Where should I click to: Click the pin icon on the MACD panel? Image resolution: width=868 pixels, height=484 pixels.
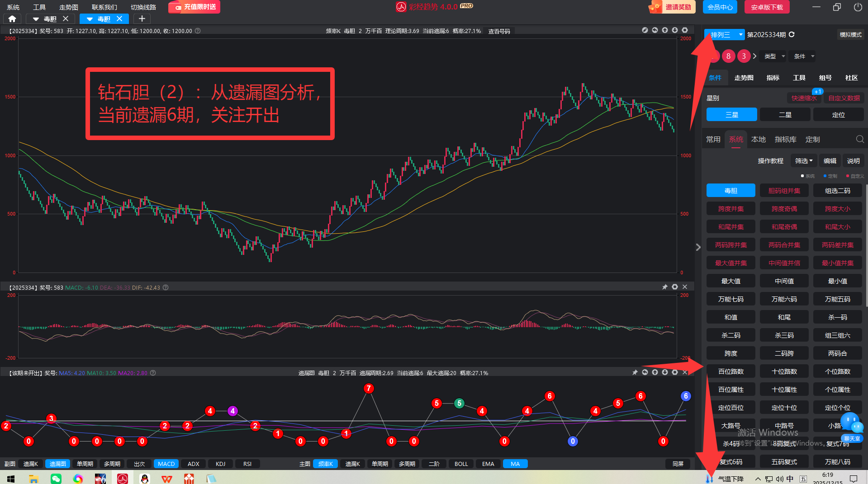pos(664,287)
